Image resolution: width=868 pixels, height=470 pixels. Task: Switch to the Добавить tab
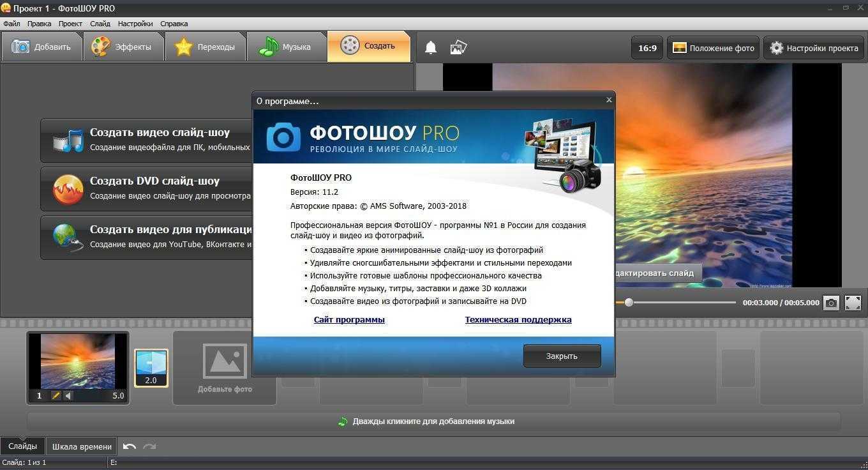click(42, 47)
